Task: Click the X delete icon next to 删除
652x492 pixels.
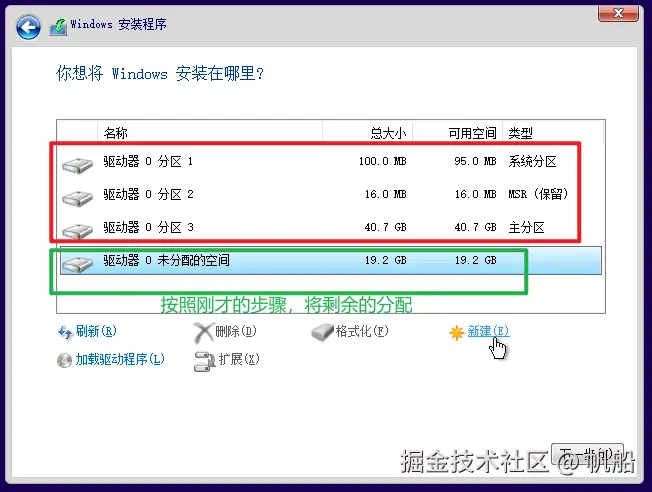Action: click(204, 333)
